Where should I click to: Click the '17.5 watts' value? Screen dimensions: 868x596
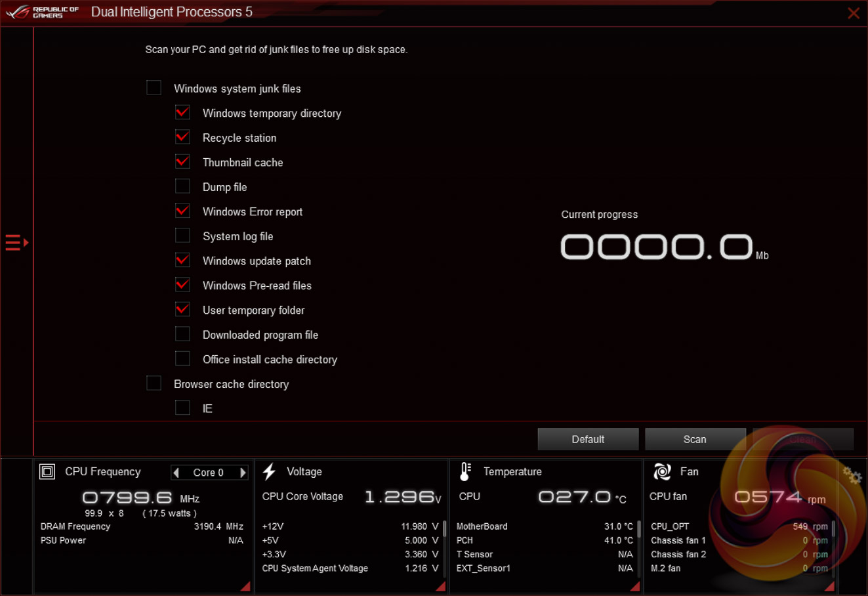click(170, 513)
